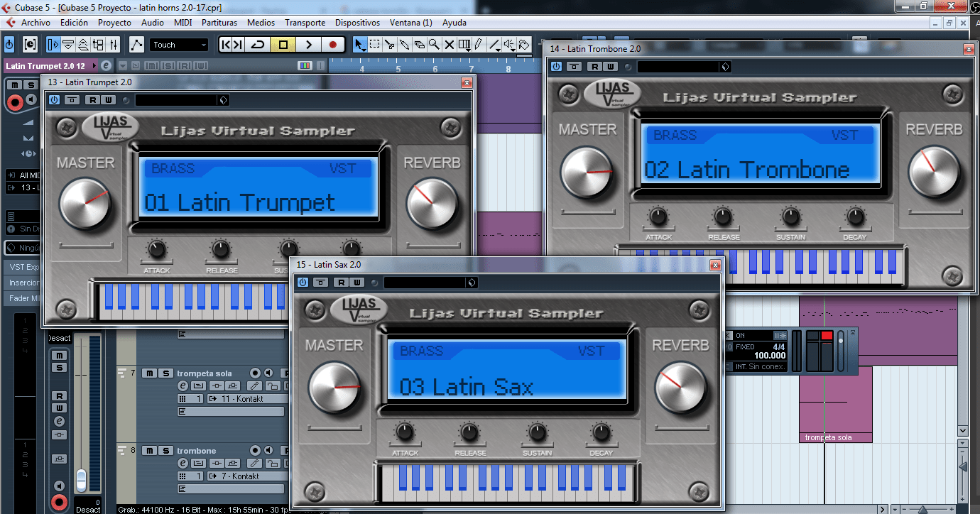
Task: Enable record arm on the trompeta sola track
Action: coord(255,372)
